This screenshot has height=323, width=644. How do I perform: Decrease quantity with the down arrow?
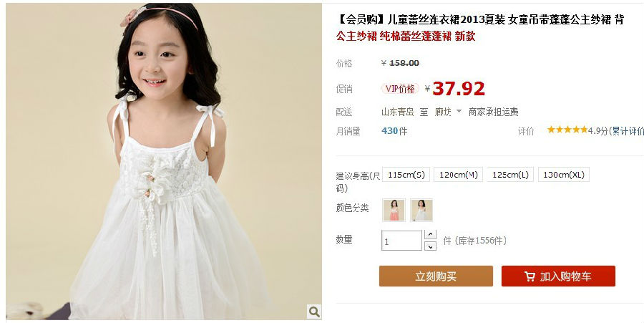tap(430, 246)
